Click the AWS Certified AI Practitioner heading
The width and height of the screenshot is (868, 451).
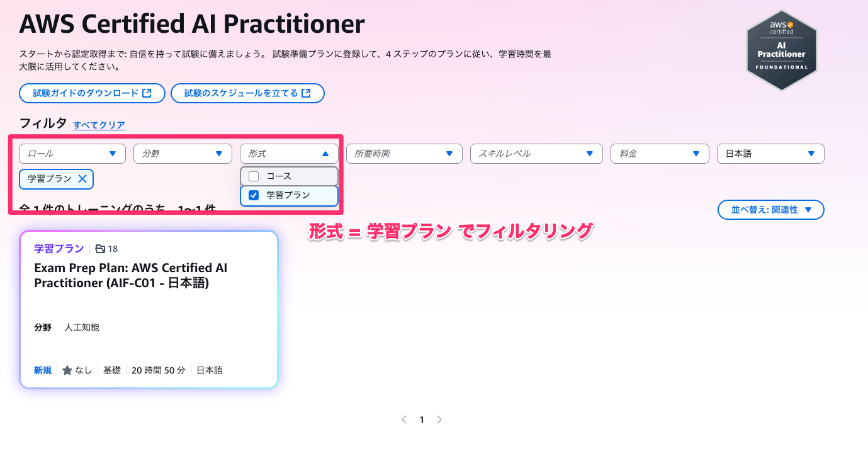pyautogui.click(x=192, y=25)
